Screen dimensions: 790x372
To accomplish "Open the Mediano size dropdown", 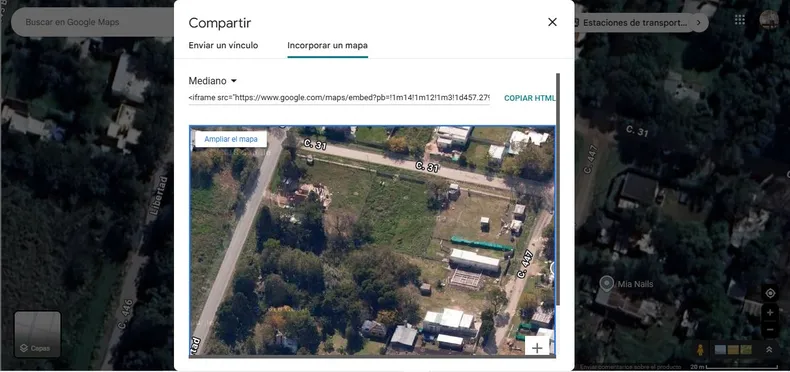I will [x=212, y=81].
